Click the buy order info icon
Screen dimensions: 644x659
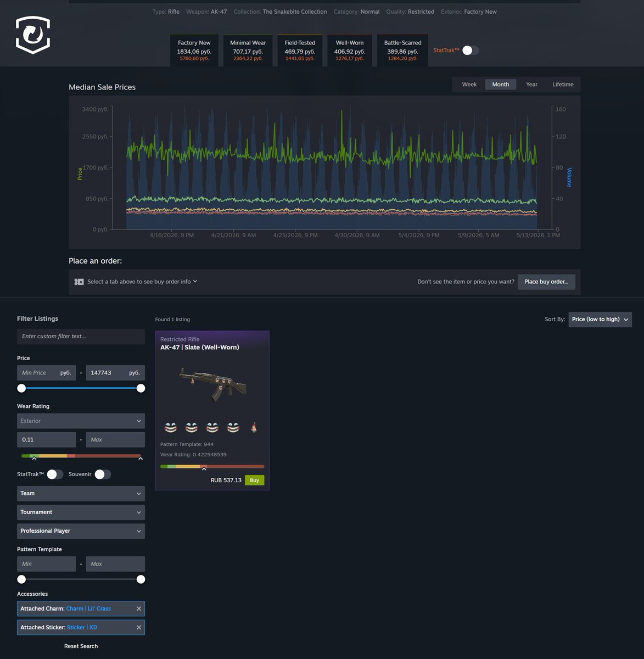tap(79, 282)
